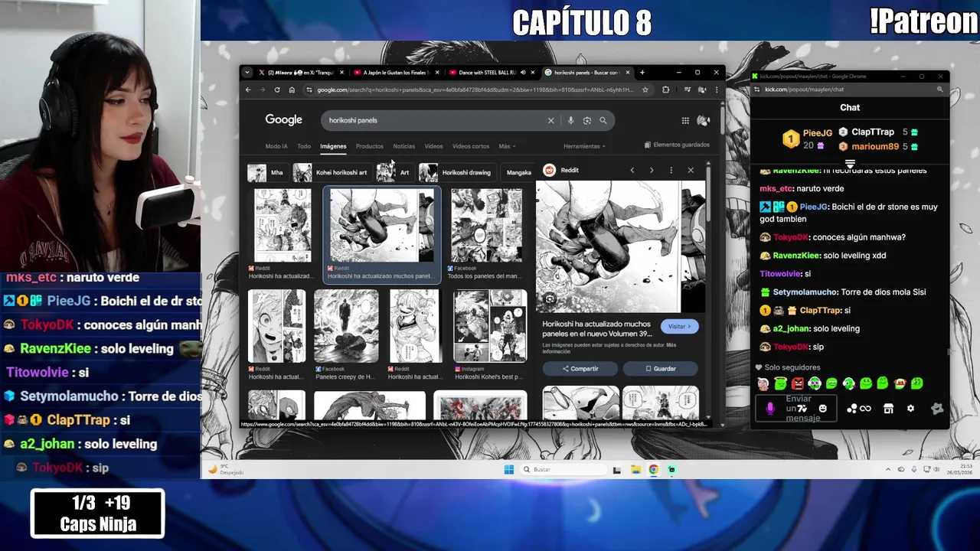Open the Google account avatar
Image resolution: width=980 pixels, height=551 pixels.
(x=704, y=120)
